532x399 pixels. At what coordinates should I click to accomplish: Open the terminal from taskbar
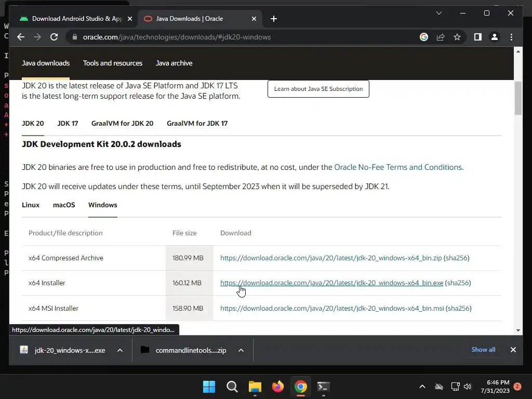point(323,387)
